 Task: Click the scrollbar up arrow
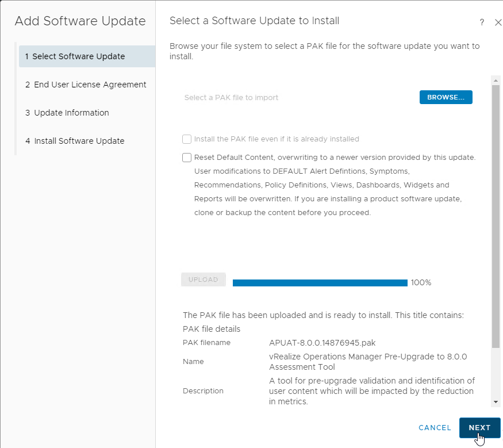tap(496, 80)
